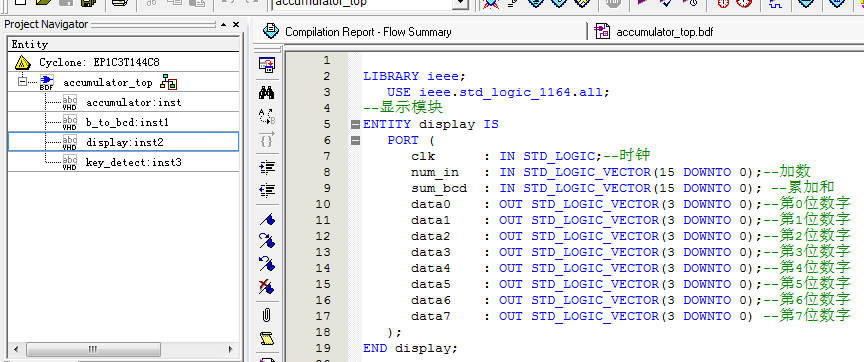Select accumulator:inst entity
Screen dimensions: 864x362
(133, 102)
